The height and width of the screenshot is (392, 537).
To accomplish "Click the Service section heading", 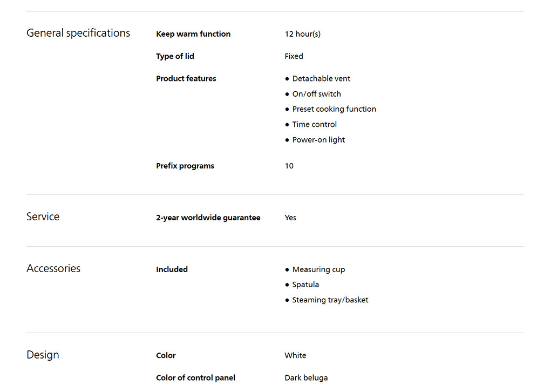I will [x=43, y=217].
